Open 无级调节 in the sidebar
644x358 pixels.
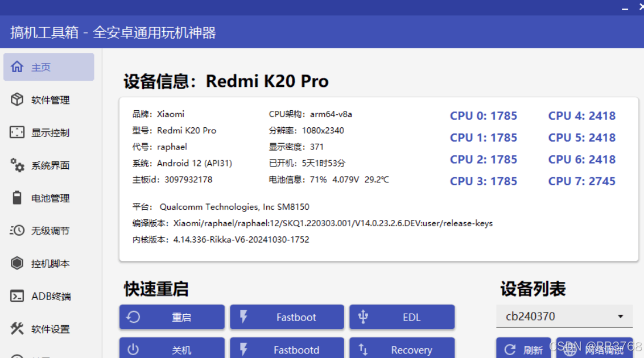(x=49, y=231)
